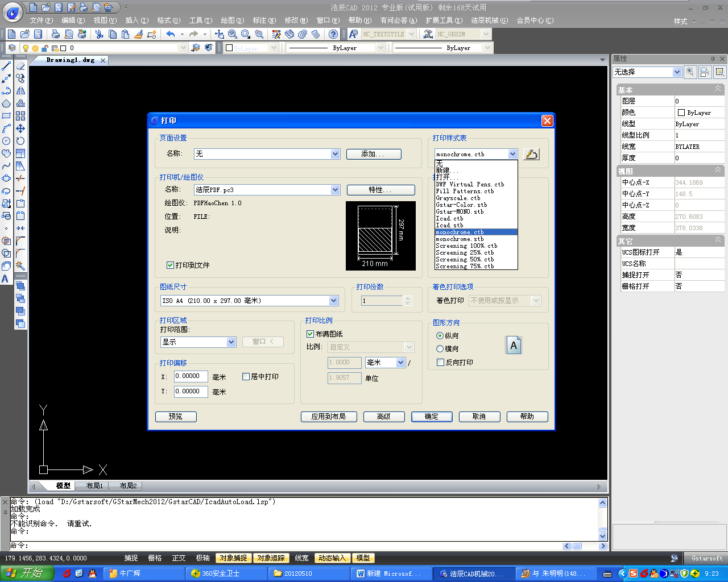The height and width of the screenshot is (582, 728).
Task: Click the 预览 button
Action: (x=176, y=417)
